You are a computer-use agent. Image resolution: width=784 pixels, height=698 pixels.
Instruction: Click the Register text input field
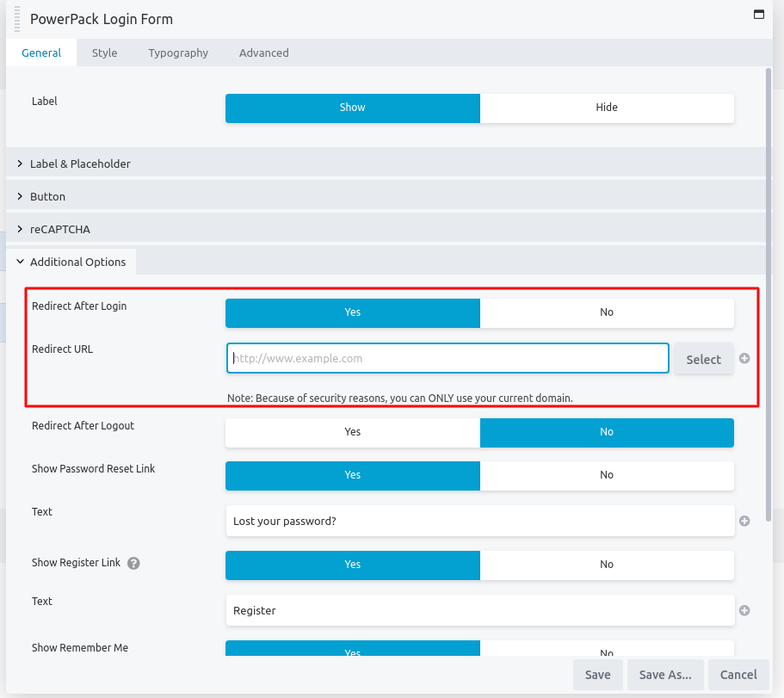tap(480, 610)
